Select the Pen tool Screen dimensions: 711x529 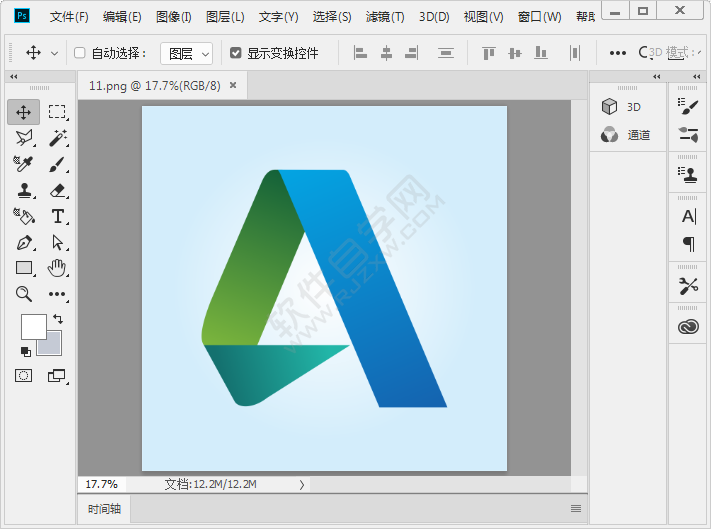click(24, 243)
